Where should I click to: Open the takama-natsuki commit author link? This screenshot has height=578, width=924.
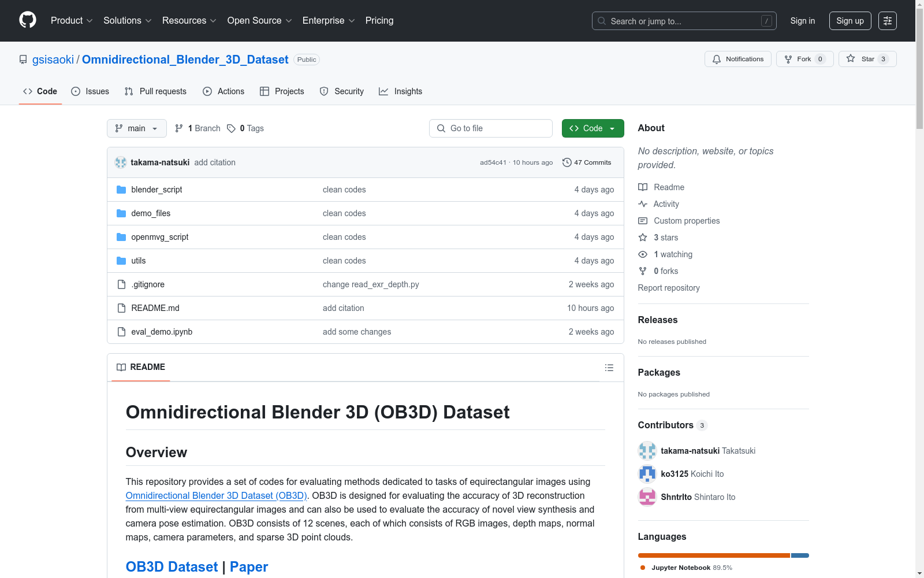(x=160, y=162)
